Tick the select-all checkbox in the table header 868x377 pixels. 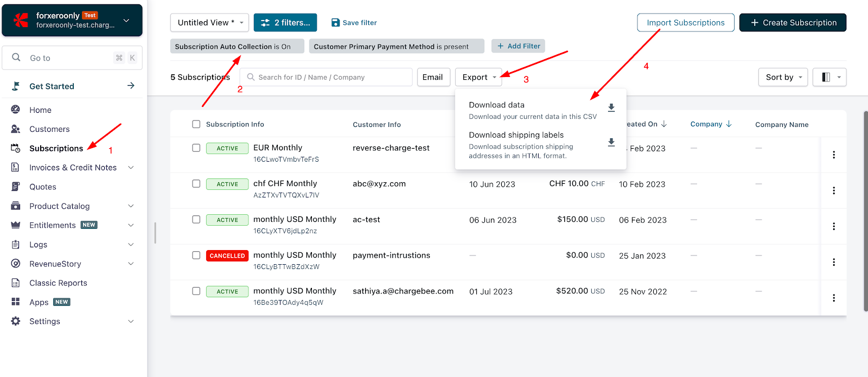[x=196, y=124]
